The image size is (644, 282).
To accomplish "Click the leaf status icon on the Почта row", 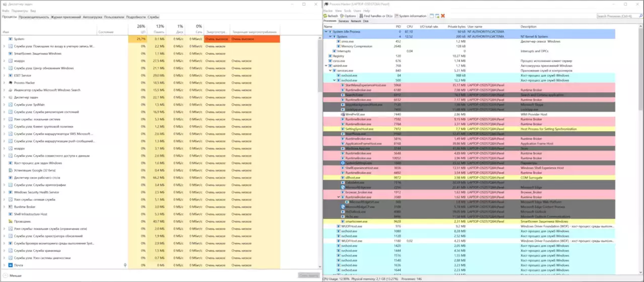I will [125, 265].
